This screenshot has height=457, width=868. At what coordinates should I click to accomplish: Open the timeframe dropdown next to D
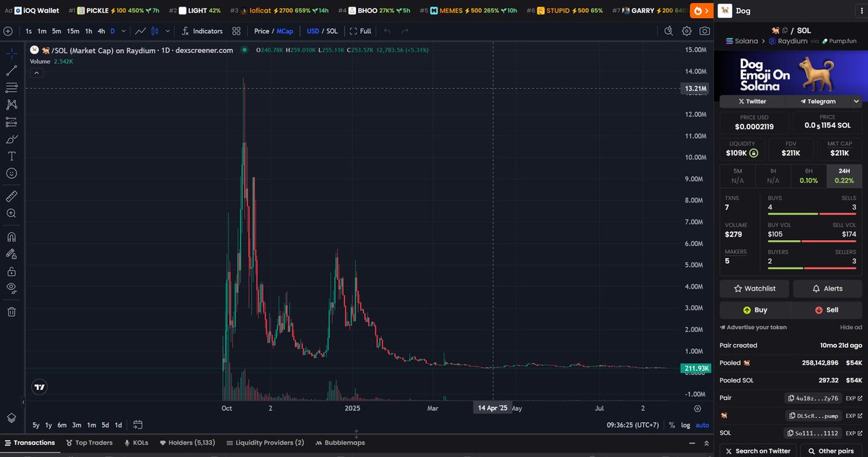123,31
